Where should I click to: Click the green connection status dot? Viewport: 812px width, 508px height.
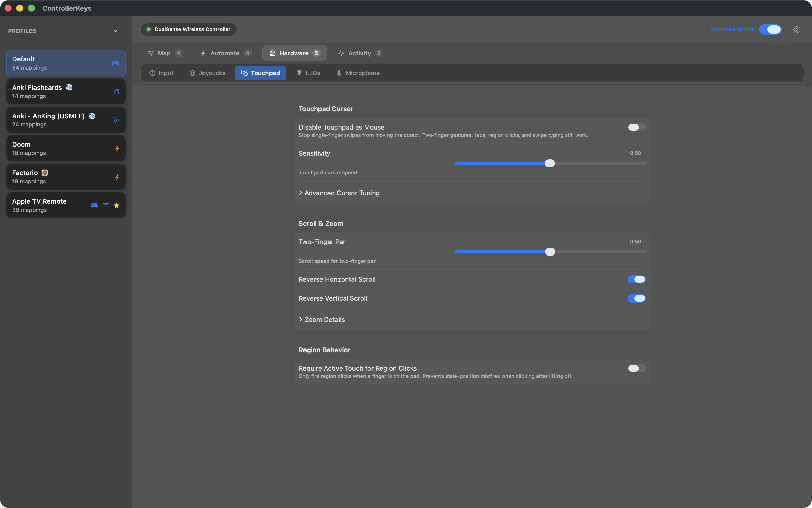tap(149, 29)
